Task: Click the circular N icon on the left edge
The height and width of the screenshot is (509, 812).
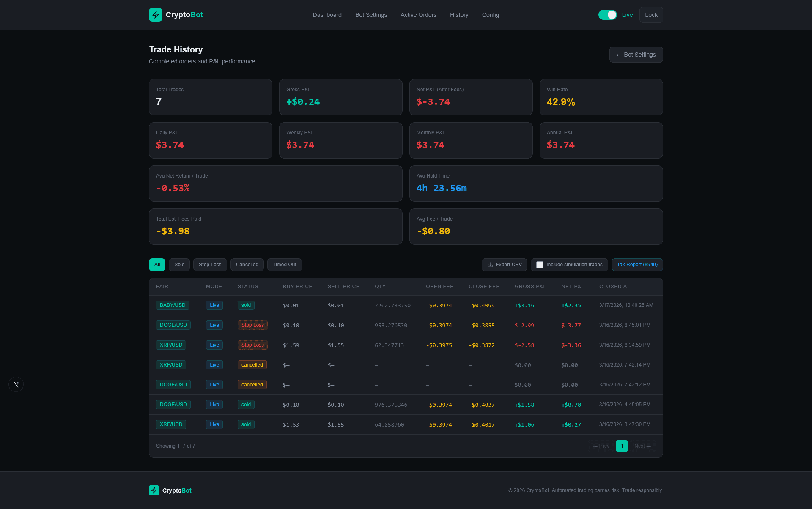Action: 16,384
